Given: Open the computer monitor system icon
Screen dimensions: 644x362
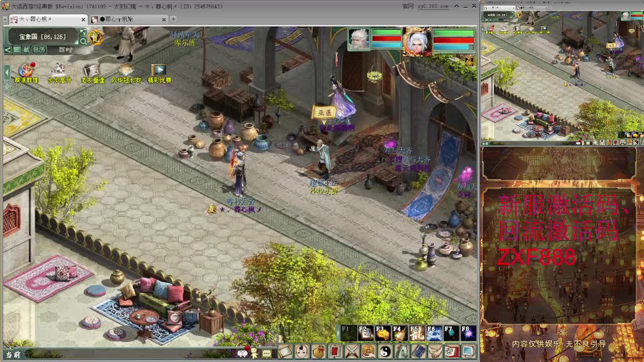Looking at the screenshot, I should click(468, 352).
